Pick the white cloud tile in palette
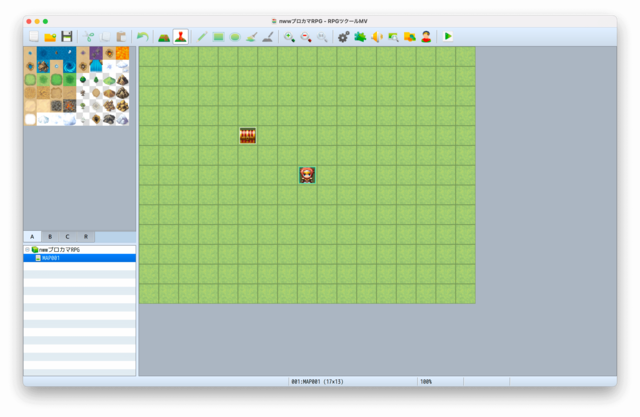 pyautogui.click(x=122, y=66)
